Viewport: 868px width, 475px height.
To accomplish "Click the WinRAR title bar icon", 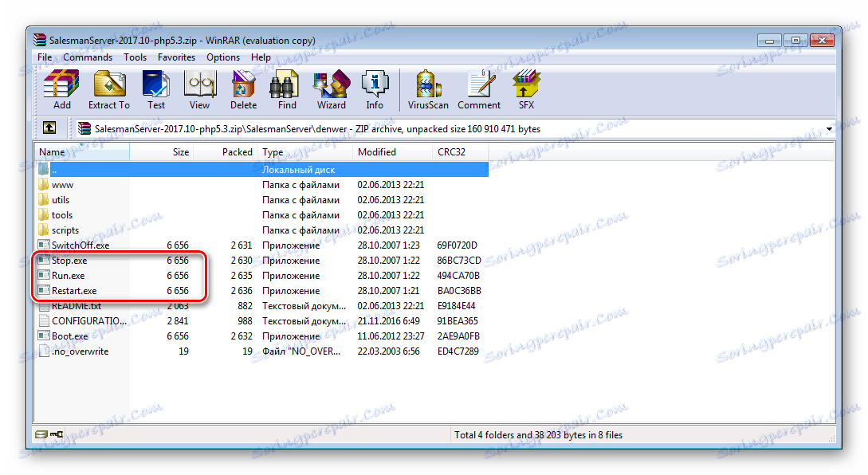I will (39, 41).
